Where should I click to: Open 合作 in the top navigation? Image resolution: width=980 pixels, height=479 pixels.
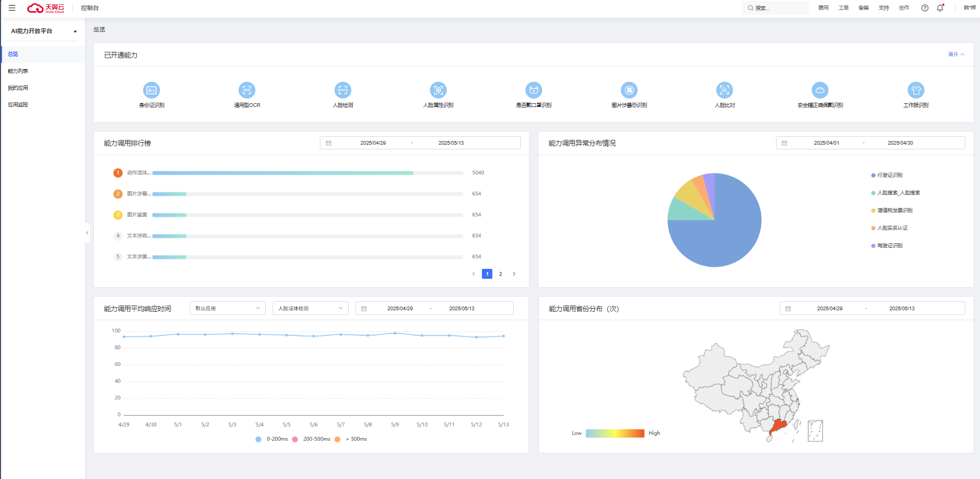(904, 8)
